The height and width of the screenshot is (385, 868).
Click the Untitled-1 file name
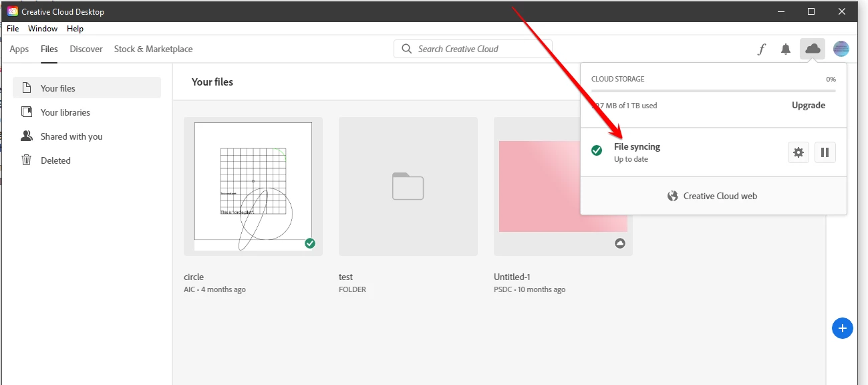(x=512, y=277)
